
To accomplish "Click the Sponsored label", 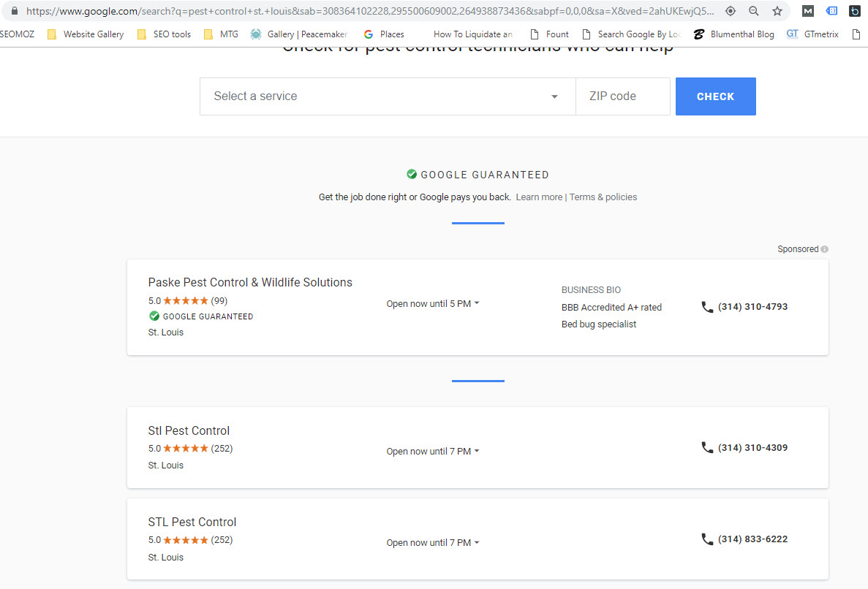I will tap(798, 249).
